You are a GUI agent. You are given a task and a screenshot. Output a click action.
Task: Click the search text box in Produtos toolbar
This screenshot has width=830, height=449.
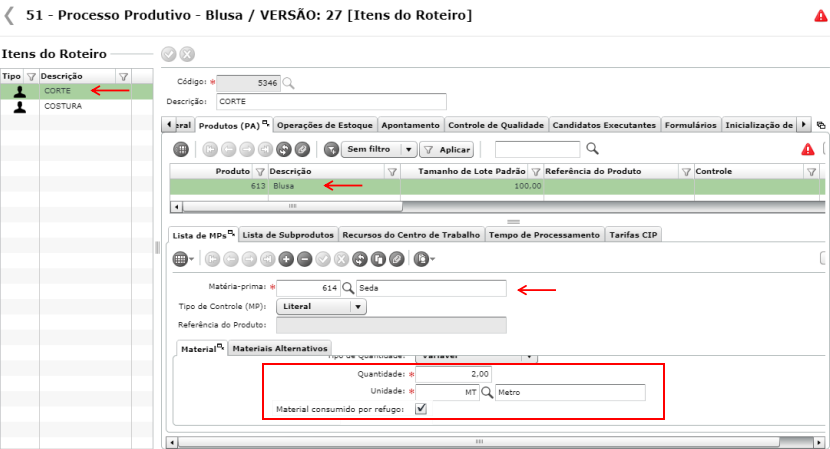point(537,150)
